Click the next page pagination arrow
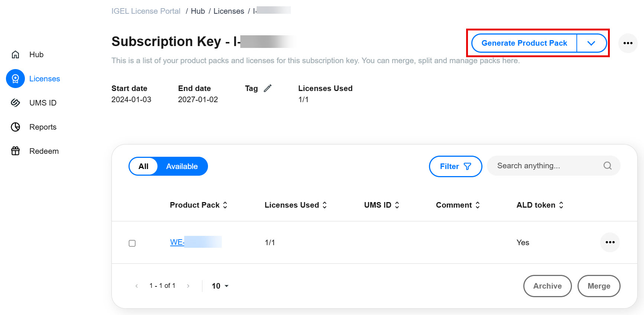This screenshot has width=644, height=315. pyautogui.click(x=188, y=286)
